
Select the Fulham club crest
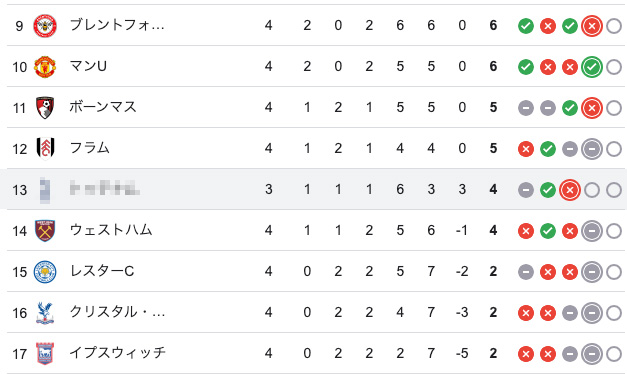click(x=45, y=148)
